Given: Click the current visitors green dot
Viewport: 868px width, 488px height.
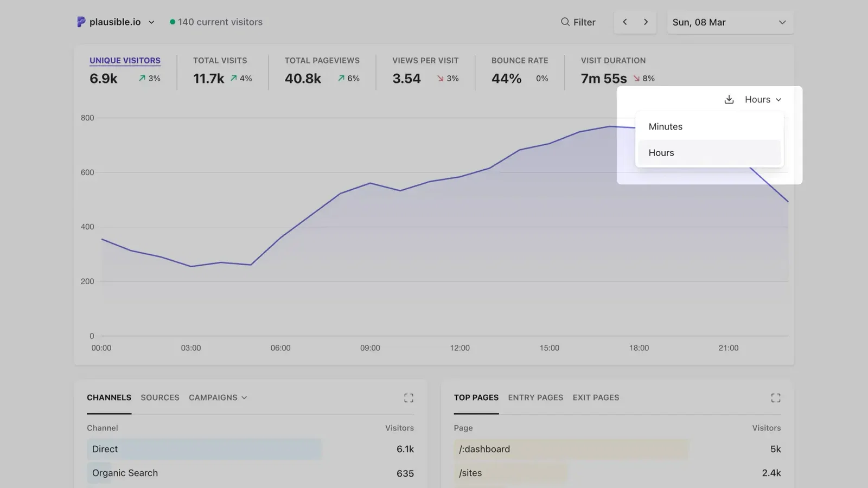Looking at the screenshot, I should click(x=173, y=22).
